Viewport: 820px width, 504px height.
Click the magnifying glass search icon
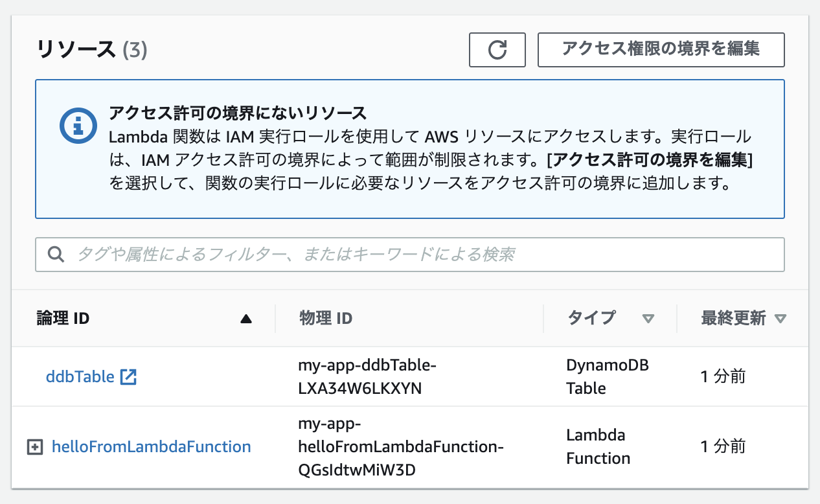56,254
